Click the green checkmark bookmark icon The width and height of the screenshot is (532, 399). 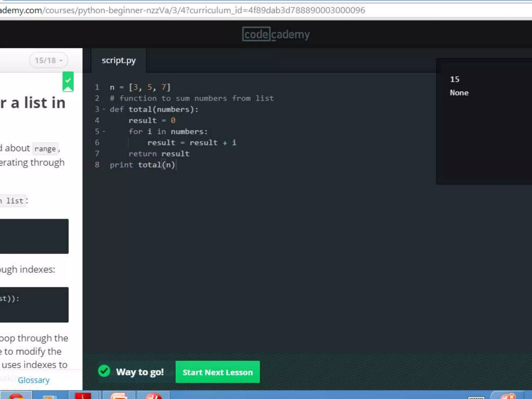click(68, 82)
